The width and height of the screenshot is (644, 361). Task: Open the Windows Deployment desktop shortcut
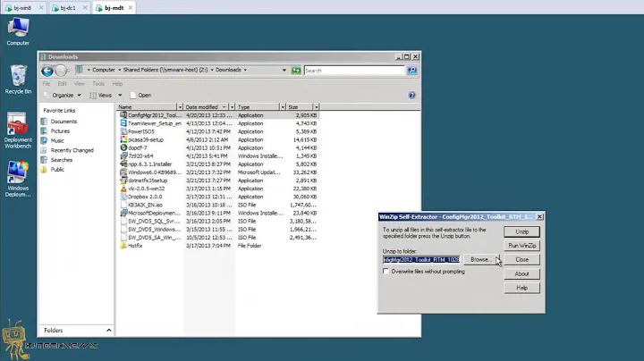(x=18, y=179)
